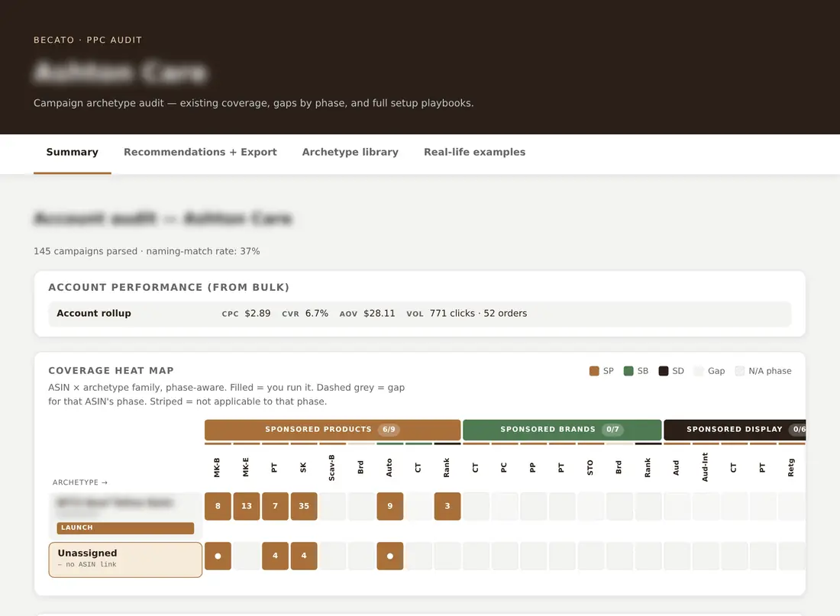Switch to the Summary tab

73,152
